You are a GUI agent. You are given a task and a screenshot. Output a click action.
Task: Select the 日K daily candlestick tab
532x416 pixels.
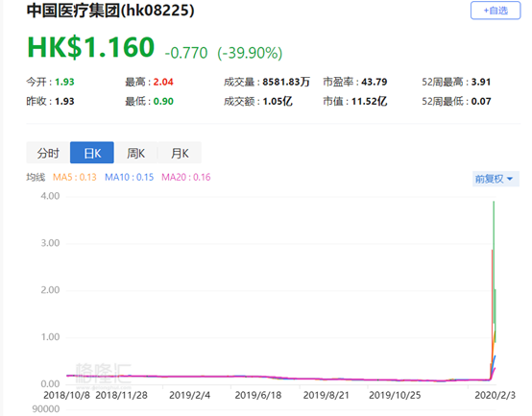tap(92, 153)
